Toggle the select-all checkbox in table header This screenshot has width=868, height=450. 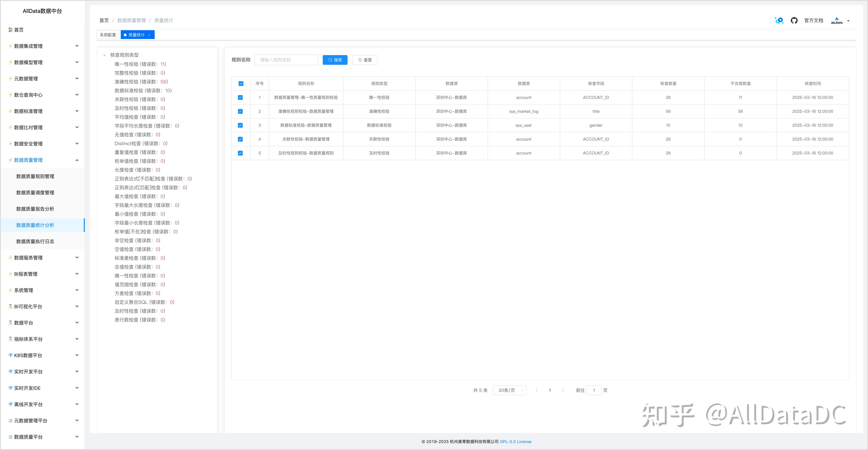pyautogui.click(x=241, y=84)
